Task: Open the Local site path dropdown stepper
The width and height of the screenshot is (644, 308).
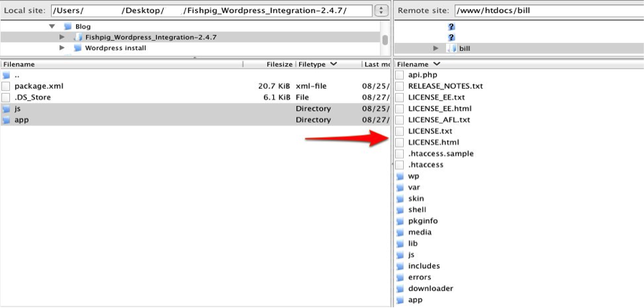Action: click(x=382, y=11)
